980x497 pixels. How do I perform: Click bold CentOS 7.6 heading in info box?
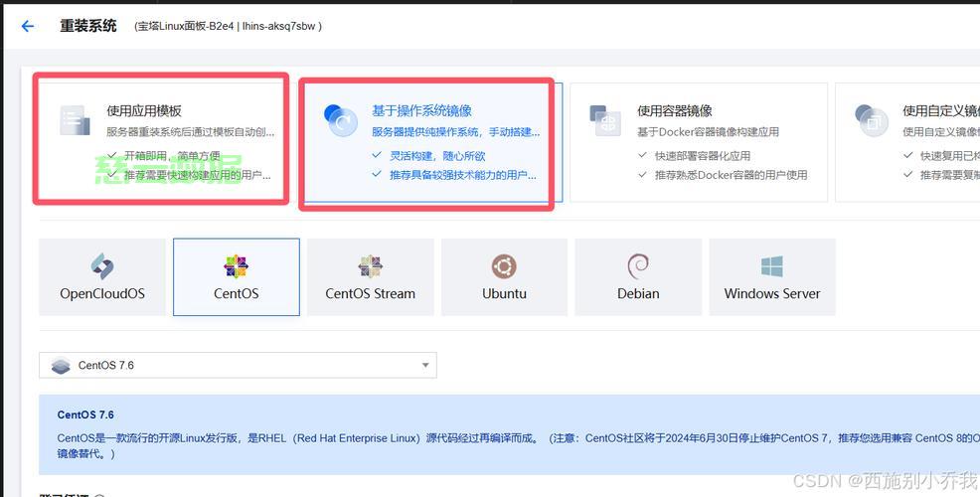(85, 415)
